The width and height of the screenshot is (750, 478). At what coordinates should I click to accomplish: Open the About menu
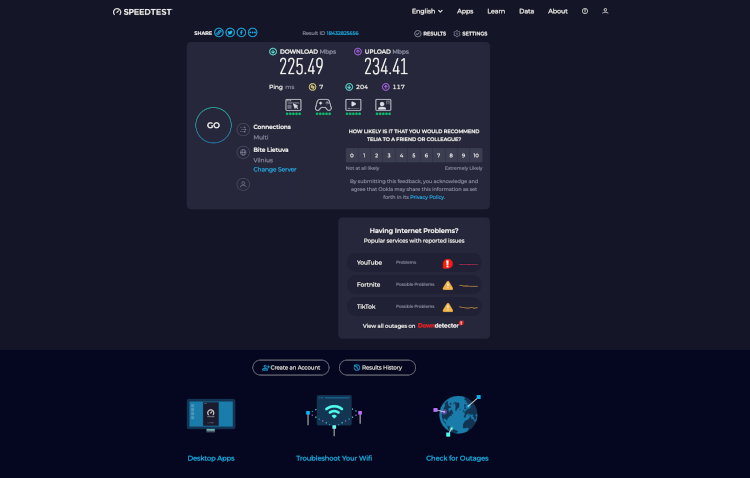click(558, 11)
